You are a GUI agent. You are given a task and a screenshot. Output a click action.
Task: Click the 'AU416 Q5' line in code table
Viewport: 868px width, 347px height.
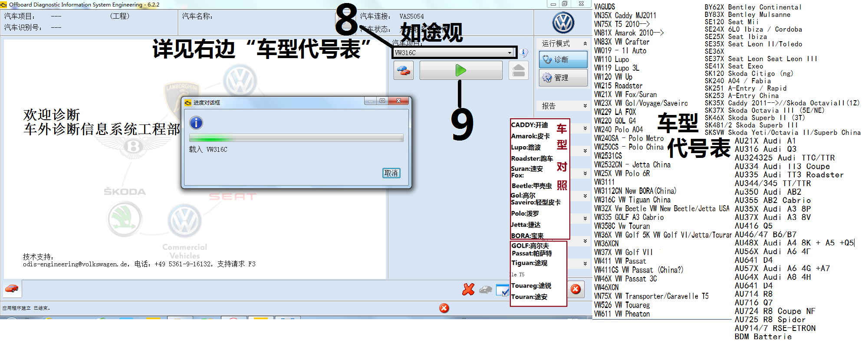point(754,226)
